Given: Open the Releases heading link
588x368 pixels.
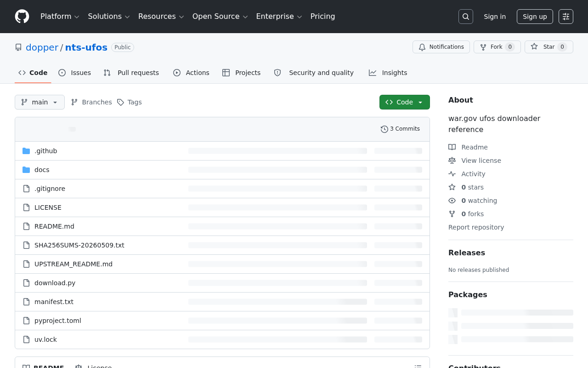Looking at the screenshot, I should 467,253.
